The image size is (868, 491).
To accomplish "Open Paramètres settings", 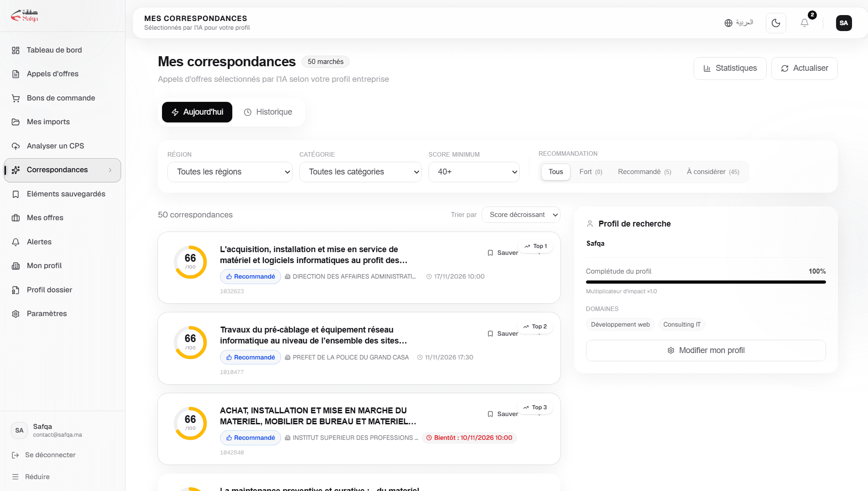I will (x=63, y=314).
